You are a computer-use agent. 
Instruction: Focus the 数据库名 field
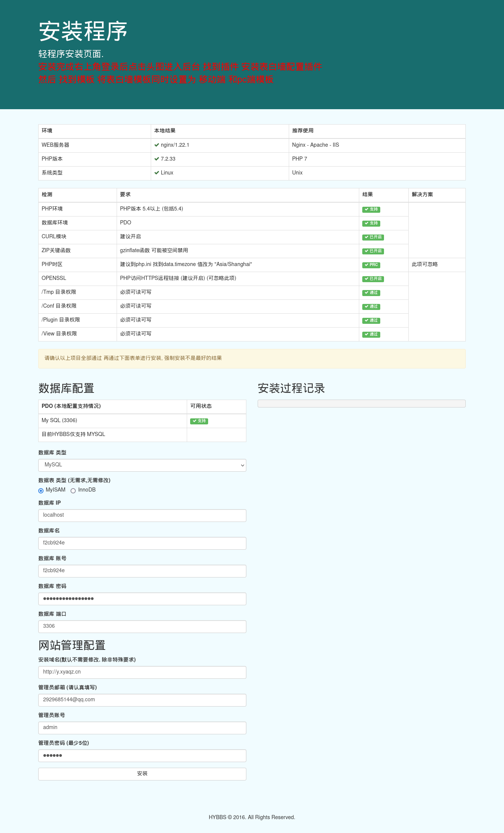pos(142,543)
